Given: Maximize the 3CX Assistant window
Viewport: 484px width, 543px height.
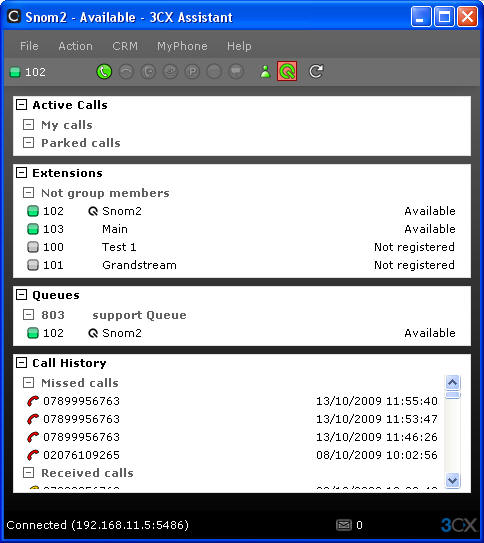Looking at the screenshot, I should pyautogui.click(x=444, y=16).
